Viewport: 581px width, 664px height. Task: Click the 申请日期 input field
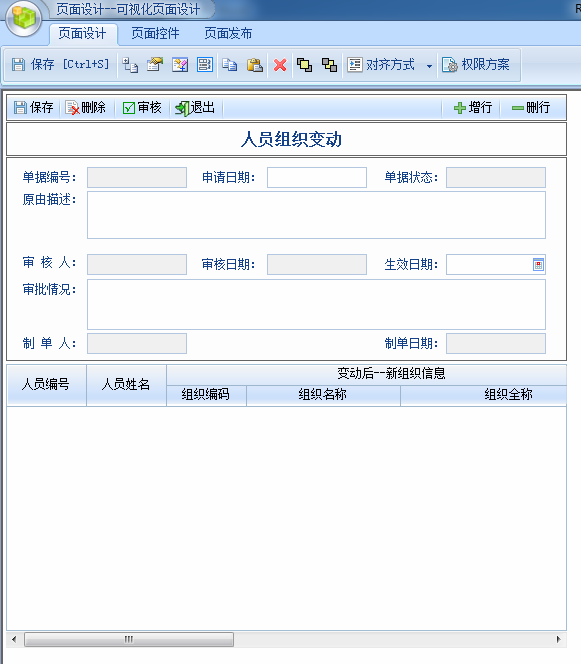[x=317, y=177]
